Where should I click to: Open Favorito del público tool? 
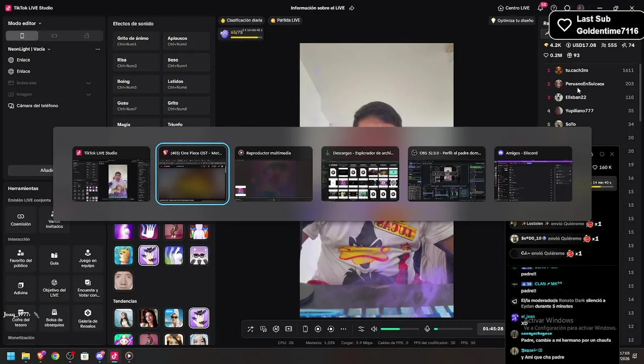(x=21, y=258)
